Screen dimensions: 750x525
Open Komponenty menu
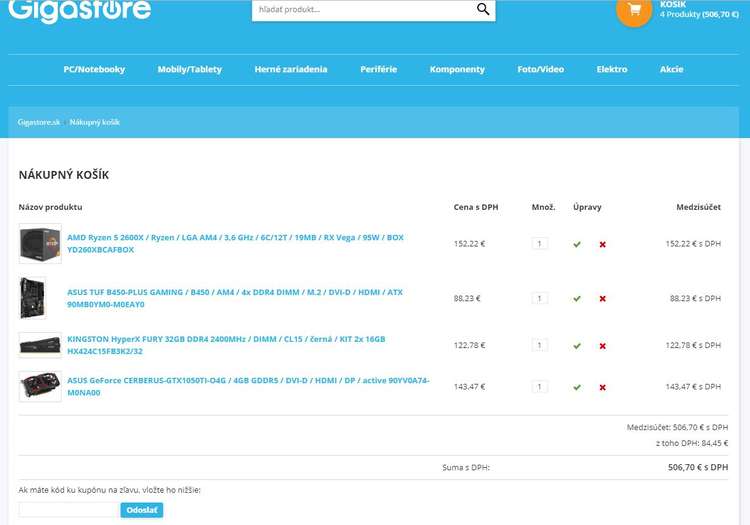click(457, 69)
